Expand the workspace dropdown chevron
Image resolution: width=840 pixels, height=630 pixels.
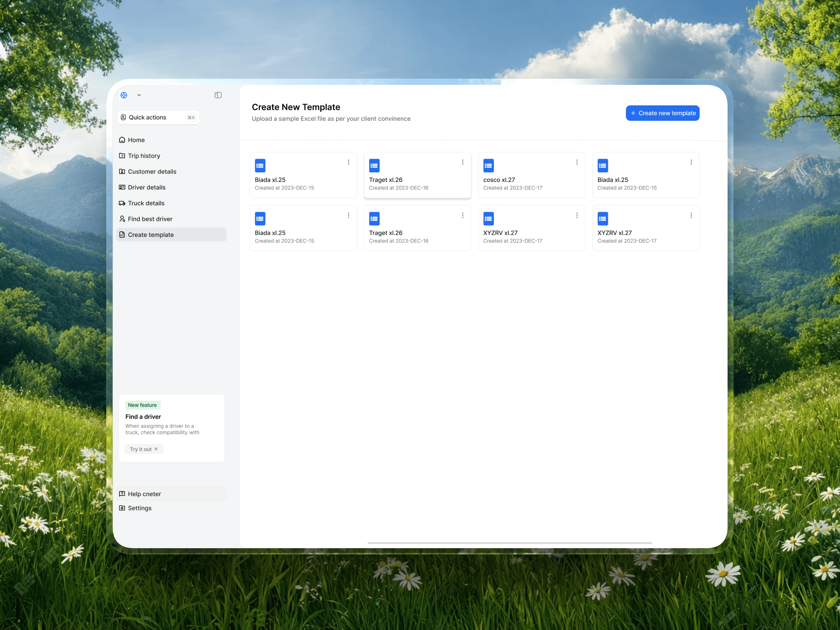[x=139, y=95]
